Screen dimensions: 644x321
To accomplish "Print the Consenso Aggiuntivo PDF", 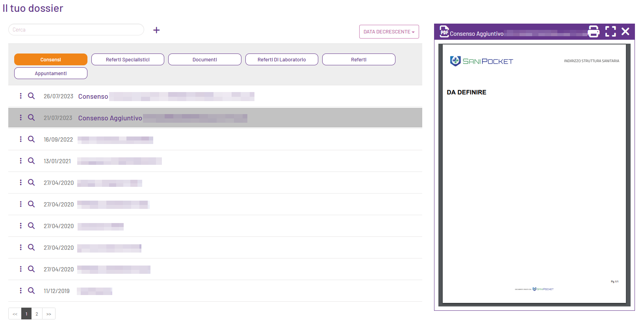I will pos(593,31).
